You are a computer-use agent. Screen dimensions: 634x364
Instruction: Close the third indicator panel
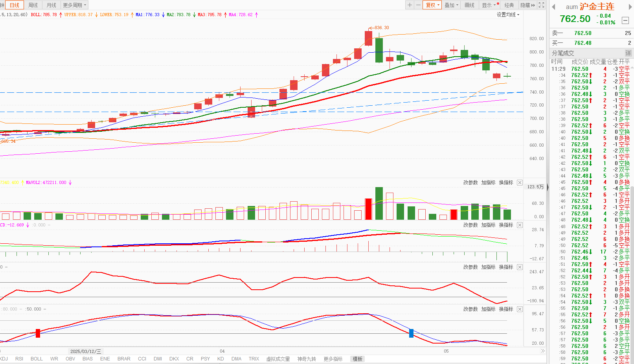pos(520,267)
